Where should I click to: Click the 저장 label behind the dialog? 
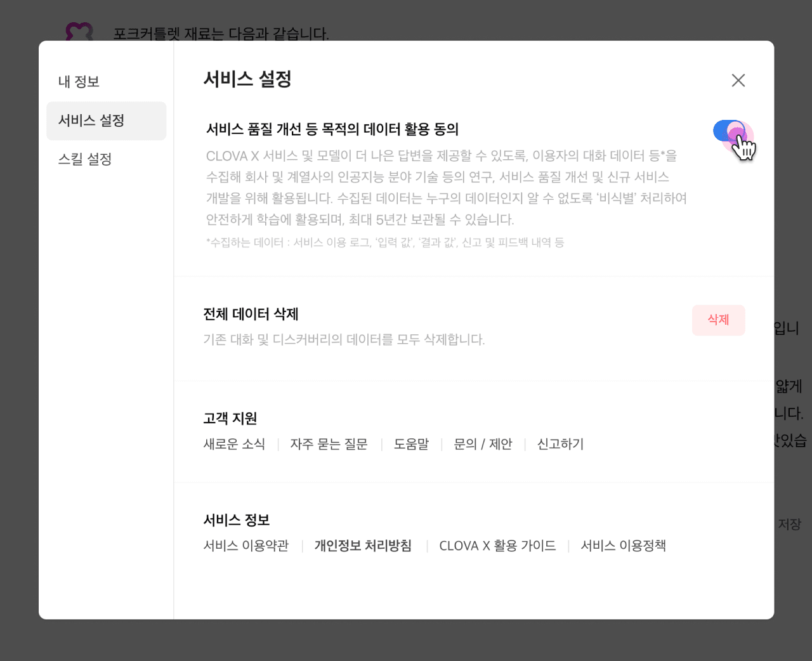(789, 525)
